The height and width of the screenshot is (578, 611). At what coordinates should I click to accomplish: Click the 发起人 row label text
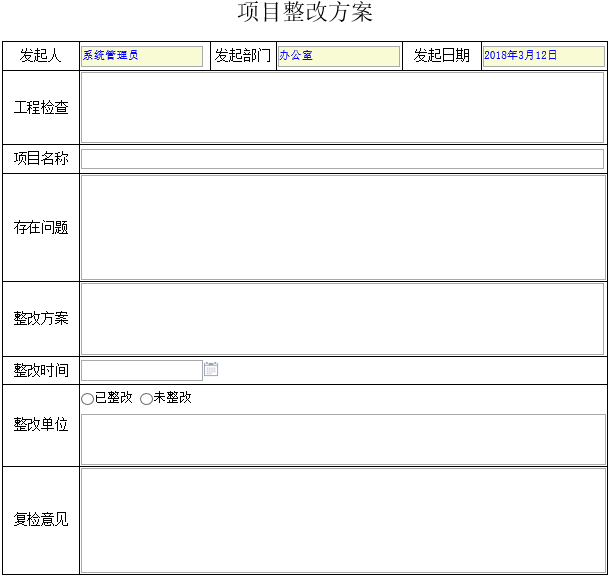[41, 56]
